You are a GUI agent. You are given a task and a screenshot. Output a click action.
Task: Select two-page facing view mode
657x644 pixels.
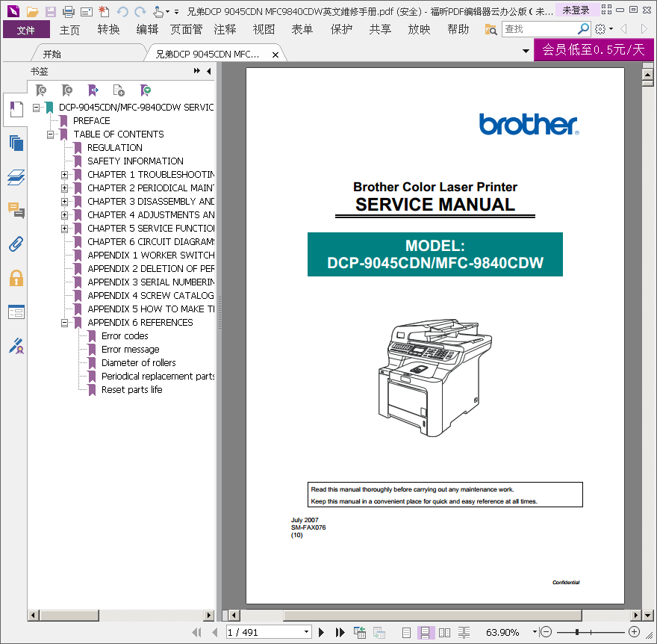coord(444,632)
